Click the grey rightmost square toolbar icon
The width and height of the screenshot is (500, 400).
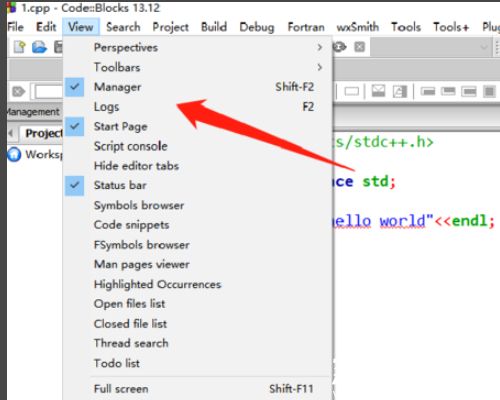point(489,91)
